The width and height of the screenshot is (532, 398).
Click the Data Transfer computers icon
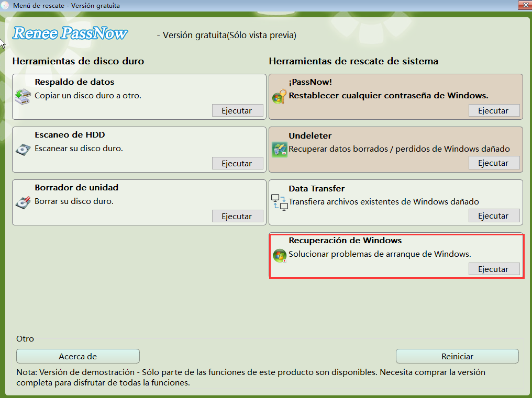280,202
